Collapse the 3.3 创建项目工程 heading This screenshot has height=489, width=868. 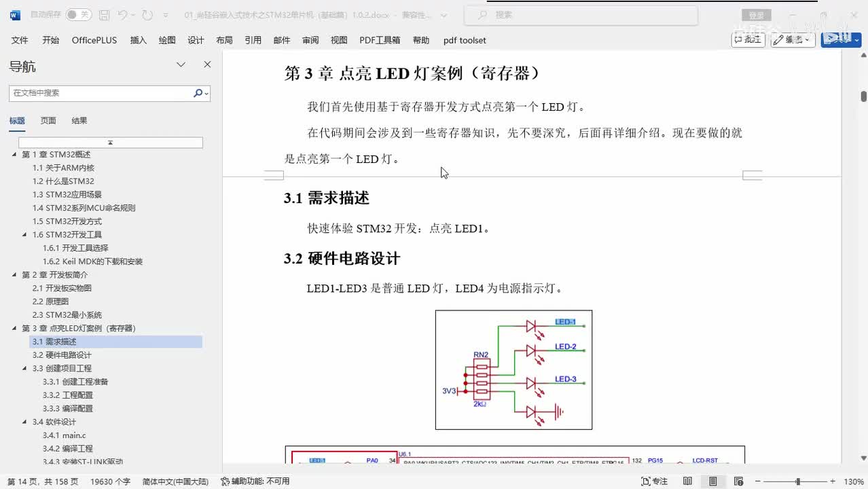pos(25,369)
